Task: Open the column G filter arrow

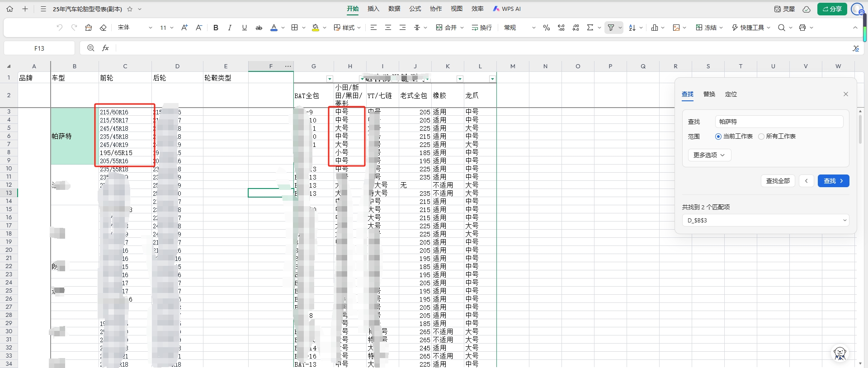Action: (x=330, y=79)
